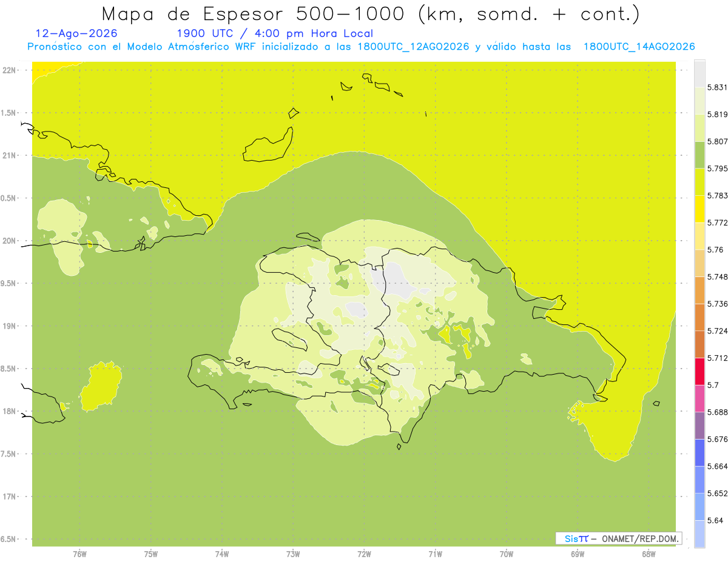Click the legend value 5.807
The width and height of the screenshot is (728, 562).
pyautogui.click(x=717, y=141)
